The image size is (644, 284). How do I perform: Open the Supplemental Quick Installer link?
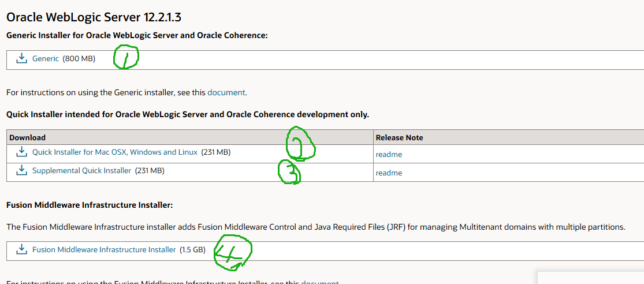(x=82, y=170)
